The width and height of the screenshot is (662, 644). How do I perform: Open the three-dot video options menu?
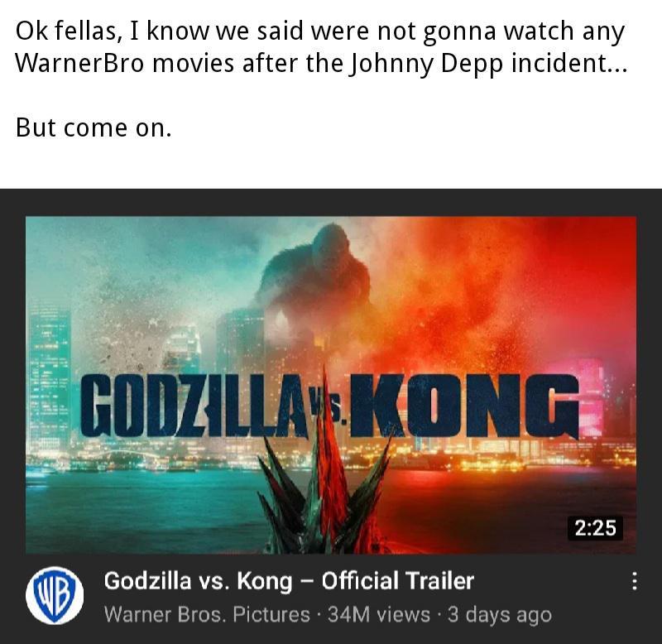(634, 580)
